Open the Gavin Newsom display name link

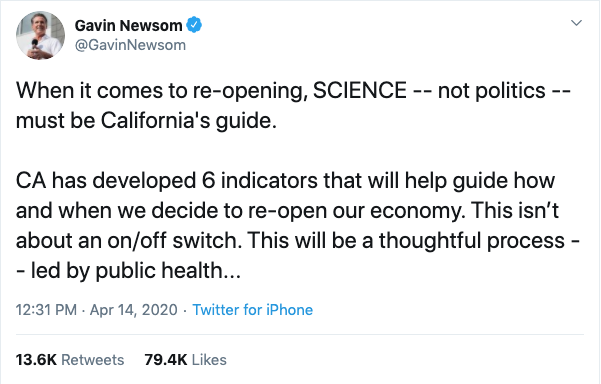tap(128, 26)
